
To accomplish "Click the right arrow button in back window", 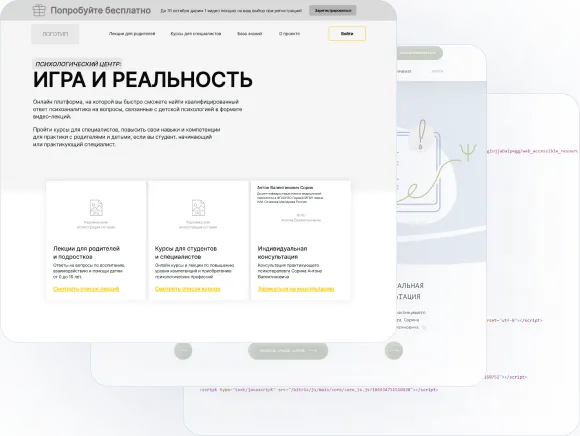I will (394, 350).
